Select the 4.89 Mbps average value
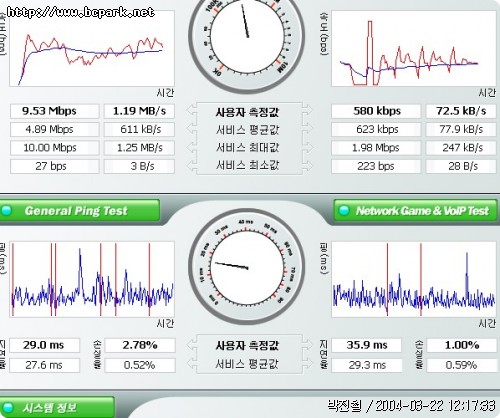Viewport: 500px width, 418px height. 55,129
